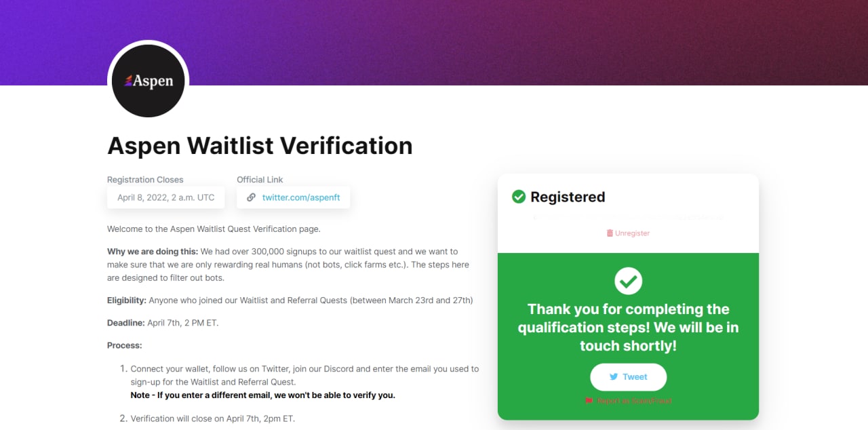The height and width of the screenshot is (430, 868).
Task: Click the Registered heading text
Action: (x=568, y=197)
